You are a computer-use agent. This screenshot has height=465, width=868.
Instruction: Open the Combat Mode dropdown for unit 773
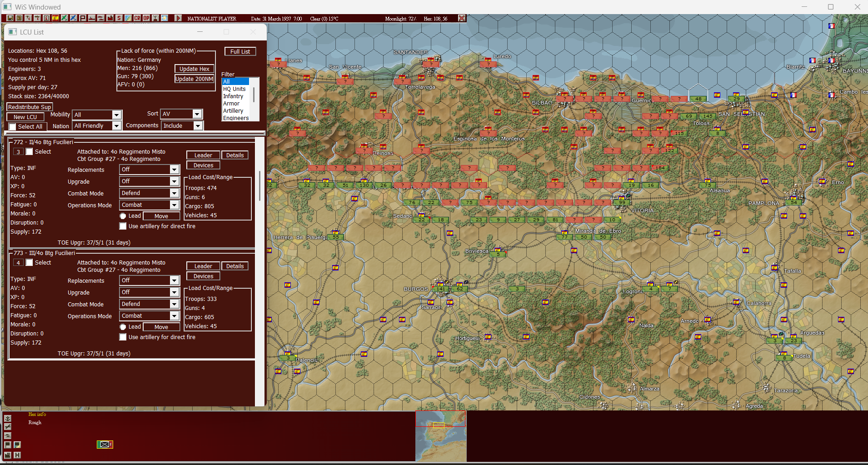[x=175, y=304]
